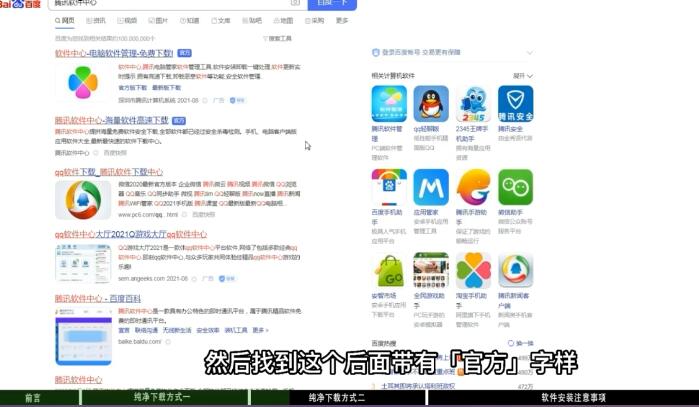
Task: Switch to the 资讯 tab
Action: tap(96, 21)
